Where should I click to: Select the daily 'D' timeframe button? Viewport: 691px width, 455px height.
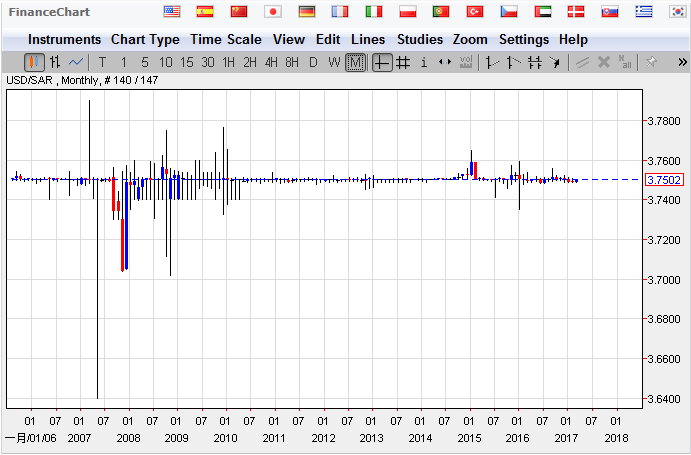[x=313, y=62]
